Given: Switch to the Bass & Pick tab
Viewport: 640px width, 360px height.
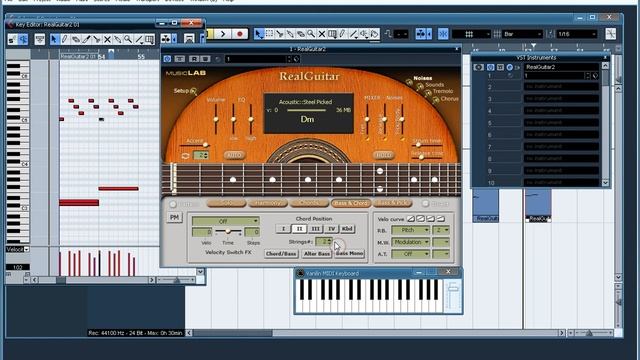Looking at the screenshot, I should pos(392,203).
